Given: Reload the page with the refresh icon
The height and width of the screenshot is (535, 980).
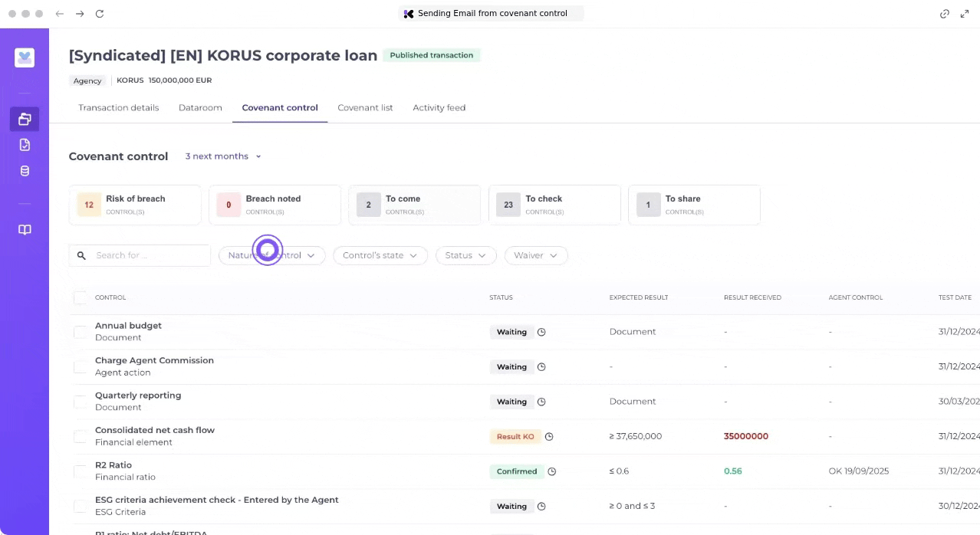Looking at the screenshot, I should [100, 14].
